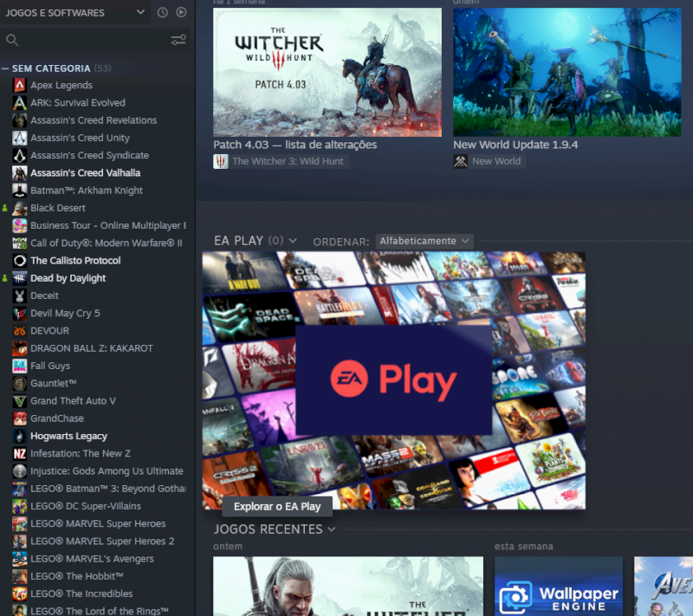Select Gauntlet in the game list
The image size is (693, 616).
pyautogui.click(x=53, y=383)
